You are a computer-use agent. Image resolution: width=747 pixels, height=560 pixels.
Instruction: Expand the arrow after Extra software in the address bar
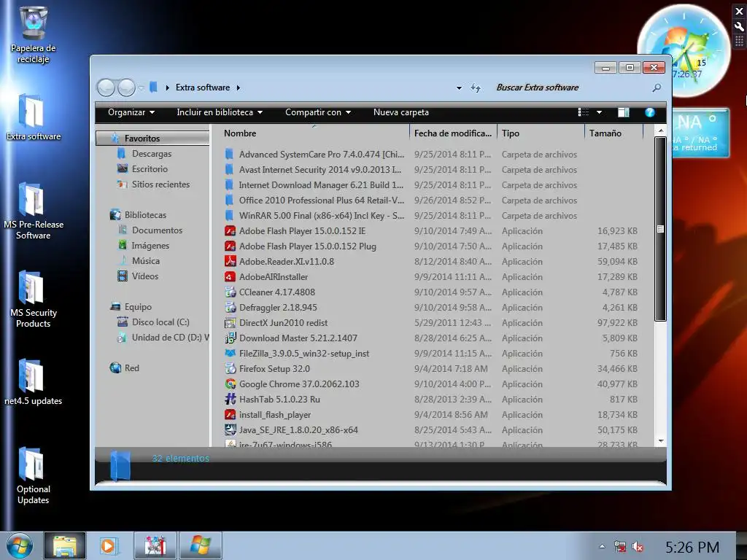click(239, 87)
